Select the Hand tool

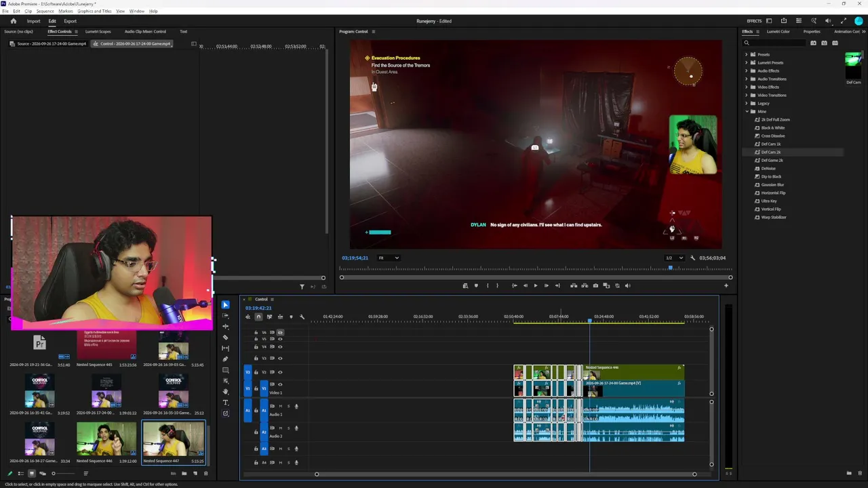click(x=226, y=391)
